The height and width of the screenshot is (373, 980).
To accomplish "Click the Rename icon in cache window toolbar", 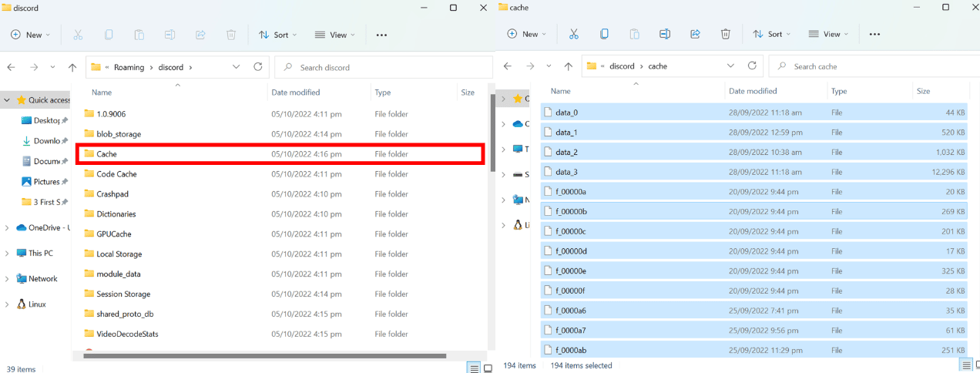I will (x=665, y=34).
